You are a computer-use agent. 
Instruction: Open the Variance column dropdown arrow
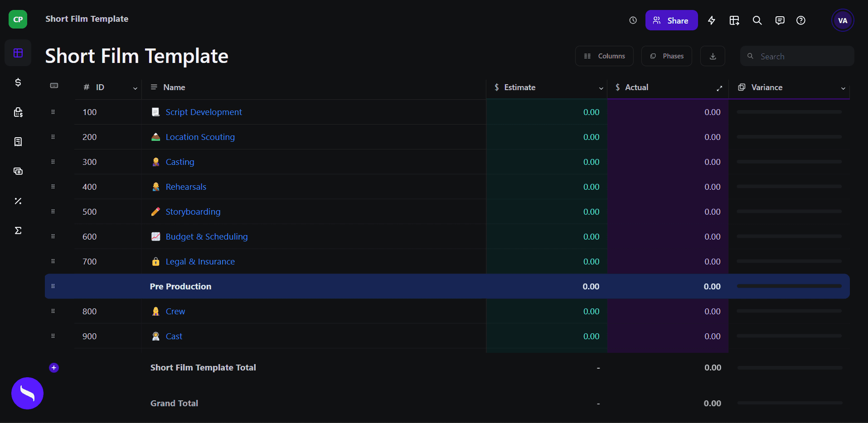point(843,88)
